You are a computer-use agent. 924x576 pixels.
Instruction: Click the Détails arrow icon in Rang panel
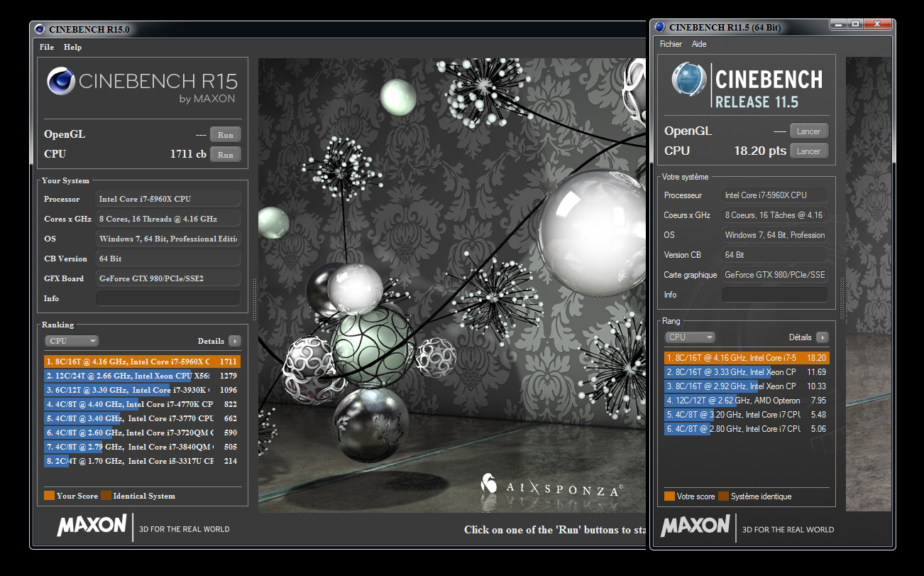tap(822, 337)
